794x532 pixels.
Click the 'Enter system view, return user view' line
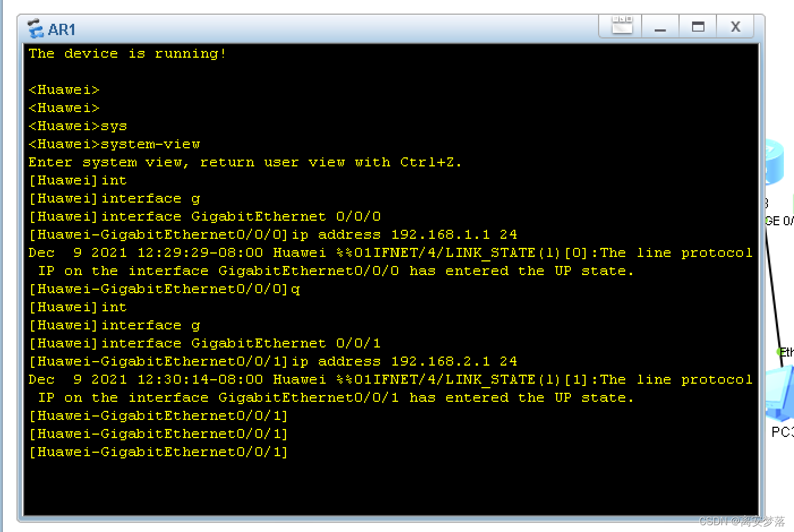245,162
